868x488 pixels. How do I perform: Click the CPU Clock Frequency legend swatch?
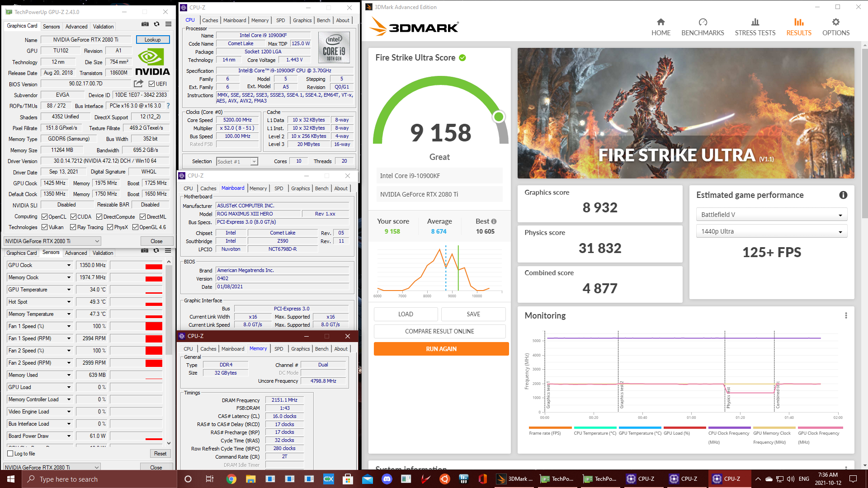[729, 427]
